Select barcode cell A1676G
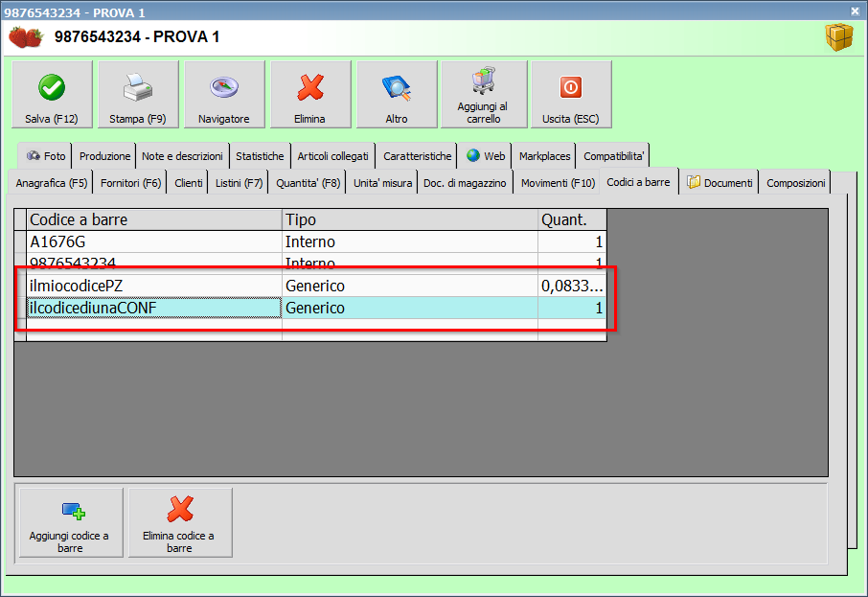This screenshot has height=597, width=868. [154, 242]
